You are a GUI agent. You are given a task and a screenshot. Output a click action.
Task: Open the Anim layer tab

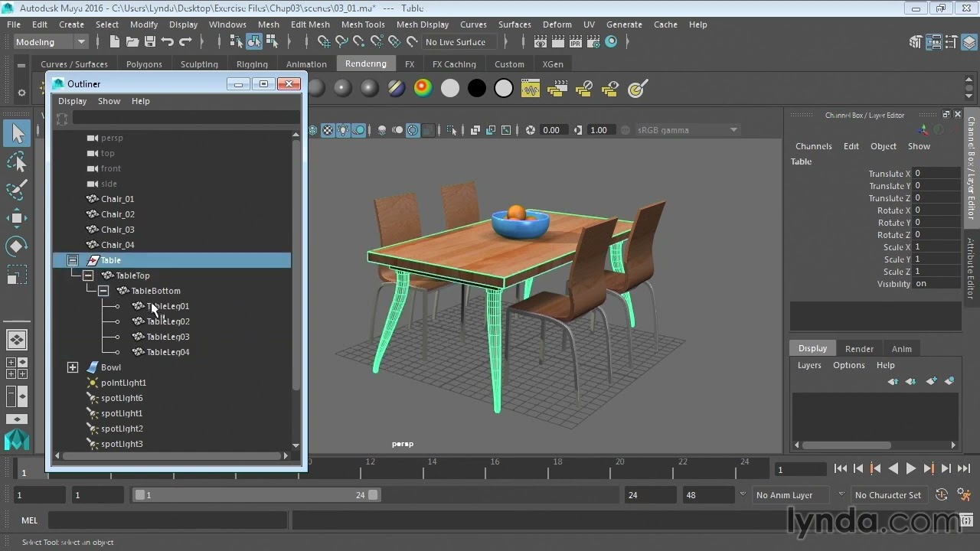coord(901,348)
